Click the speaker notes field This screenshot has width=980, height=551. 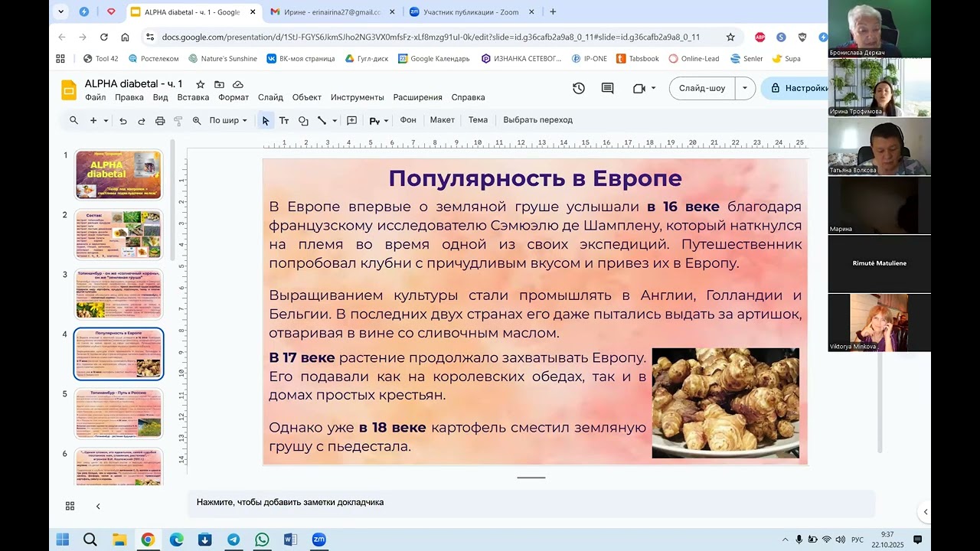pyautogui.click(x=531, y=503)
